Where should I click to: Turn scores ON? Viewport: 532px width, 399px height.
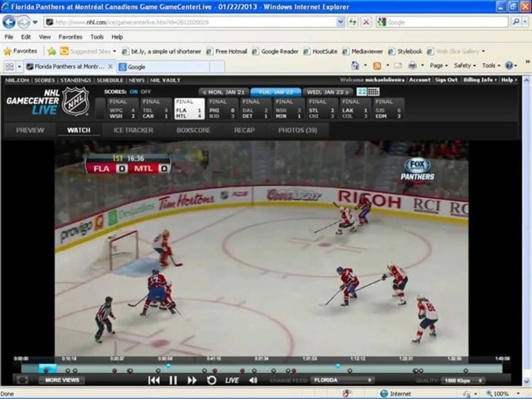133,92
